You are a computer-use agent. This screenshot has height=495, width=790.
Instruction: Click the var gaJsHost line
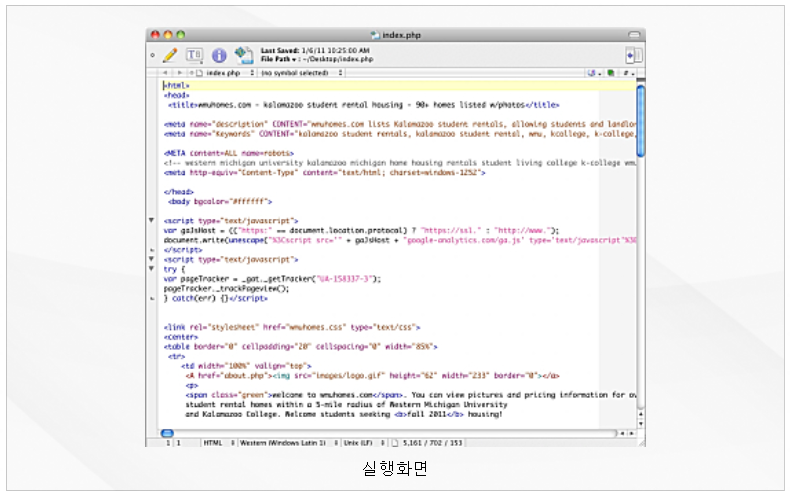point(361,230)
